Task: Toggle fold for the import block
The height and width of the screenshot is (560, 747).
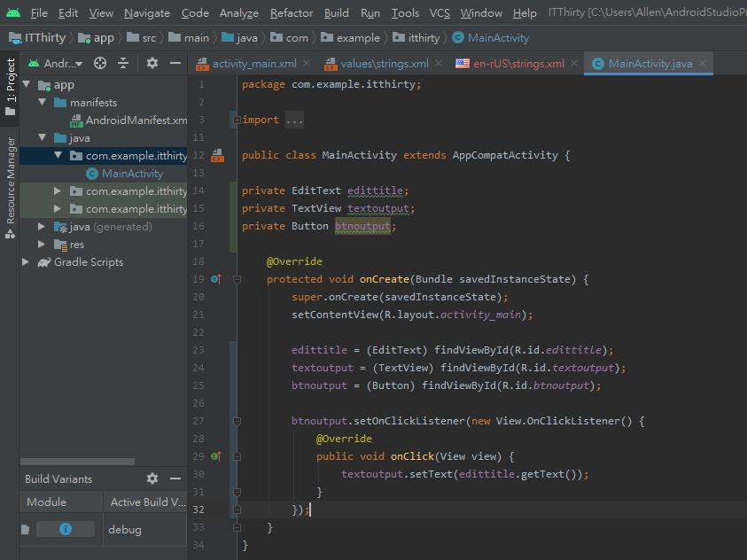Action: click(236, 120)
